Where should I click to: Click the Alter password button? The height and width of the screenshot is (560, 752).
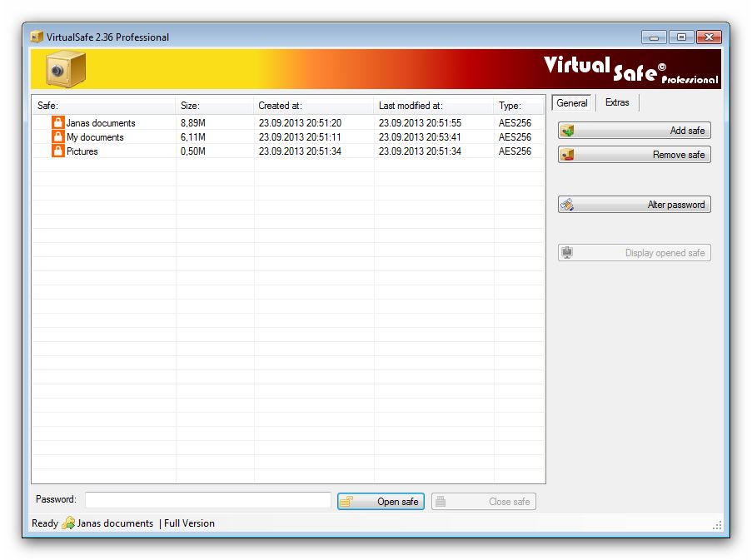634,205
